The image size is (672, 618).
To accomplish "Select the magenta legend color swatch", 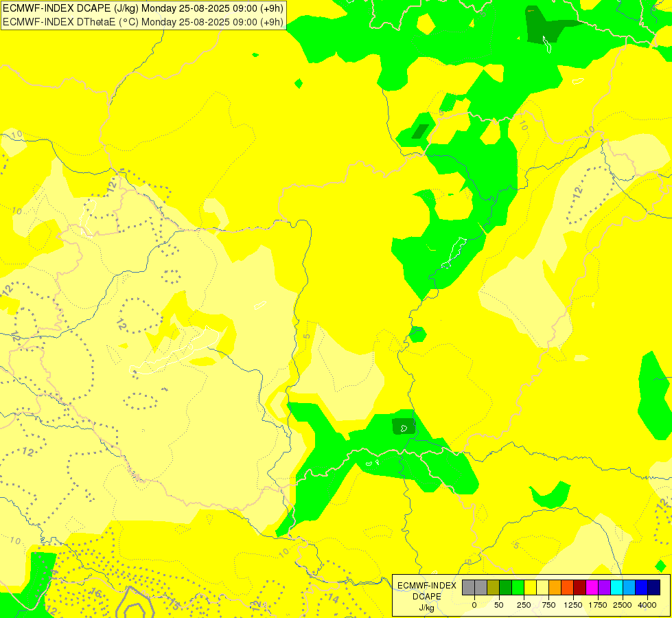I will [x=592, y=588].
